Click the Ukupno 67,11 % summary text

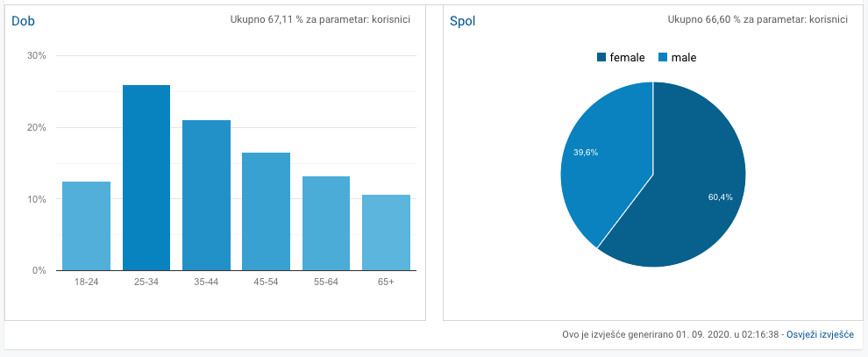318,18
